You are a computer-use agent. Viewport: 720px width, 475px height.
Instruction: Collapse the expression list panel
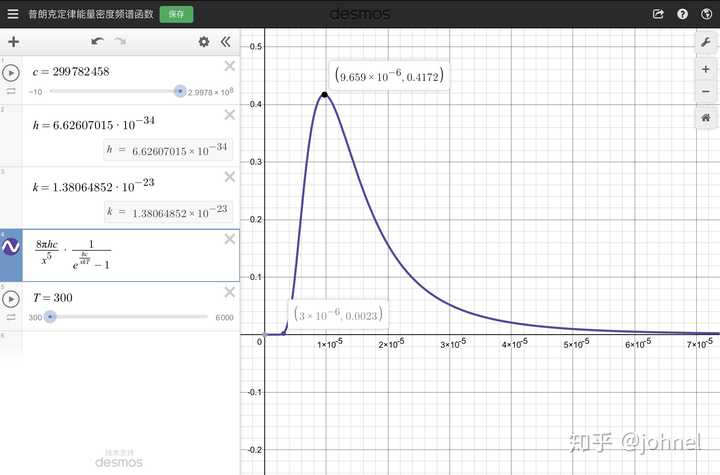[225, 42]
